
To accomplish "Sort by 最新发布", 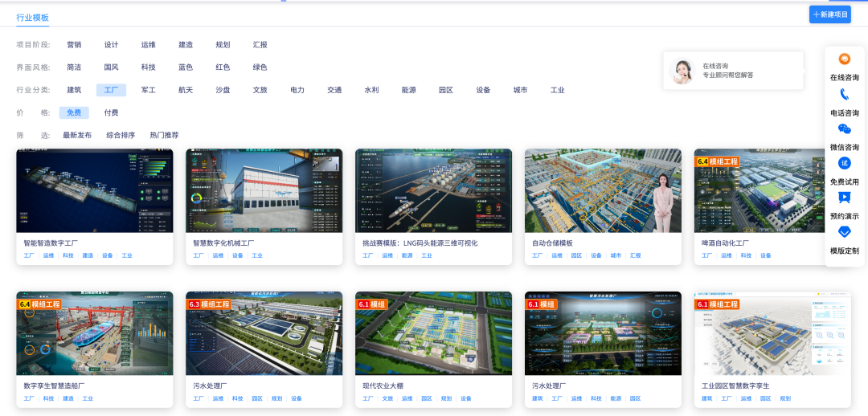I will coord(77,136).
